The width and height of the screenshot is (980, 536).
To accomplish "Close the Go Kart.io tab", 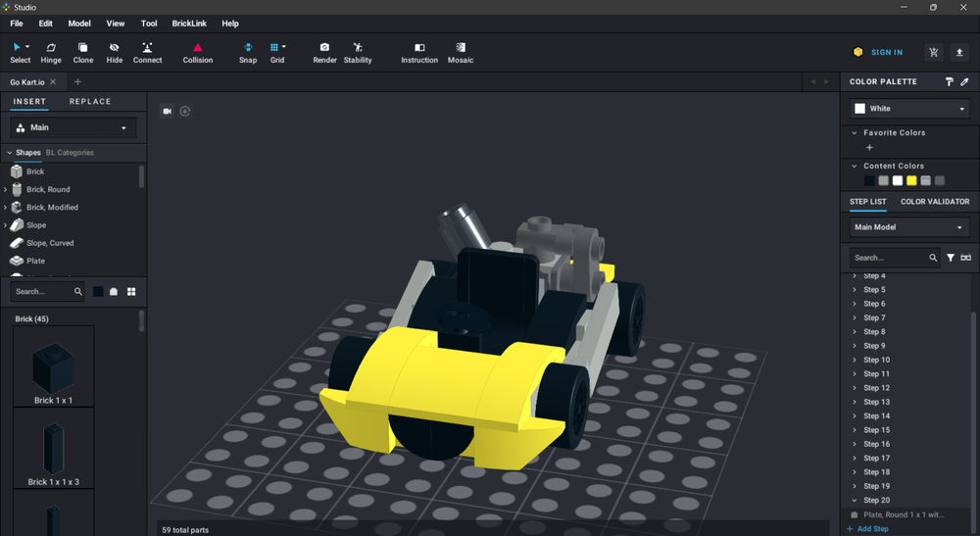I will pos(53,82).
